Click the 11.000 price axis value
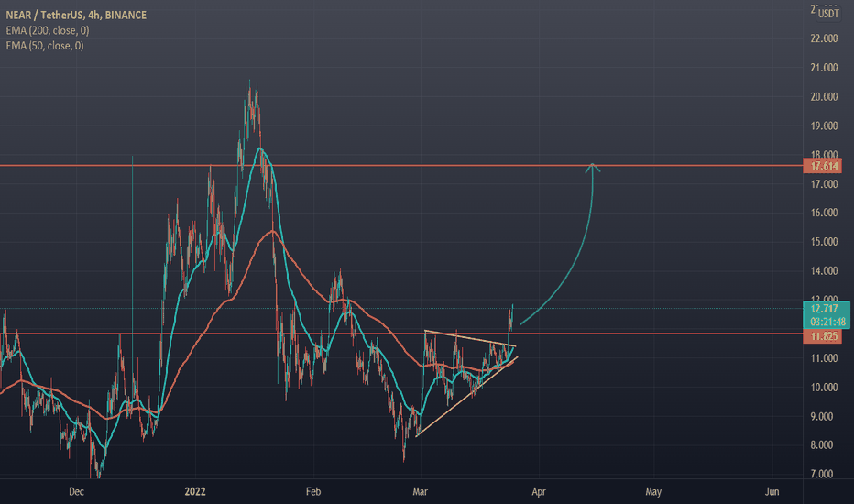The image size is (854, 504). 824,358
